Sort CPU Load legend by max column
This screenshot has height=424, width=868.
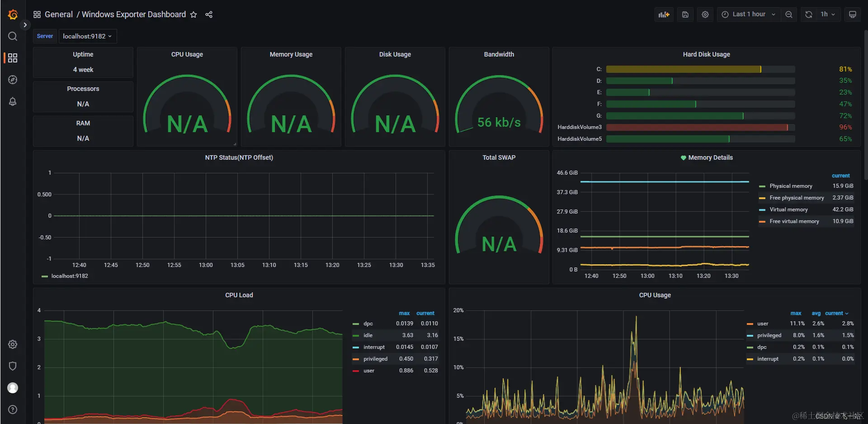[x=404, y=313]
